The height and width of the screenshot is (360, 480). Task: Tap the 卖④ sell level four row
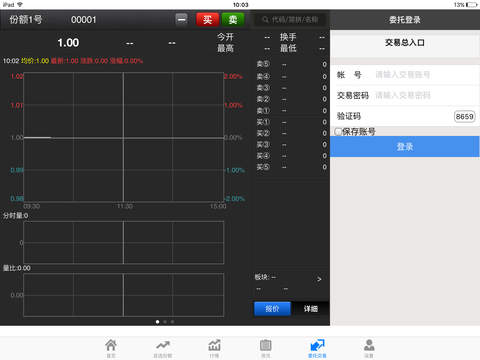click(291, 76)
